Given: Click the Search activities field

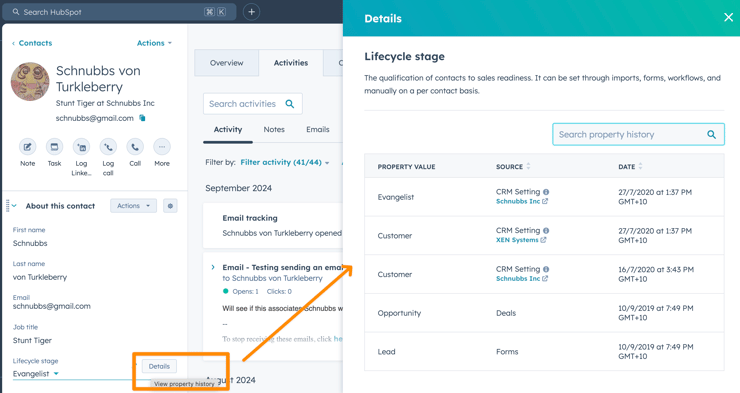Looking at the screenshot, I should [252, 104].
